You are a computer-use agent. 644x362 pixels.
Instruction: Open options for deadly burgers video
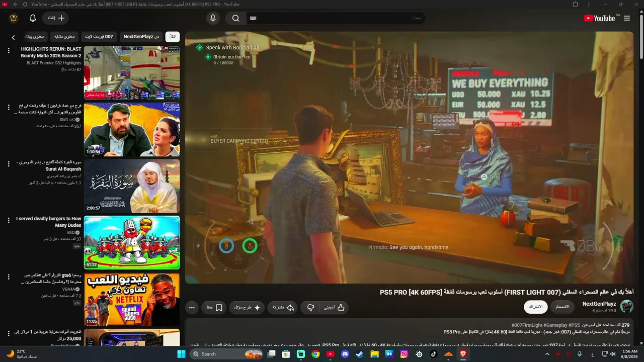pos(9,221)
